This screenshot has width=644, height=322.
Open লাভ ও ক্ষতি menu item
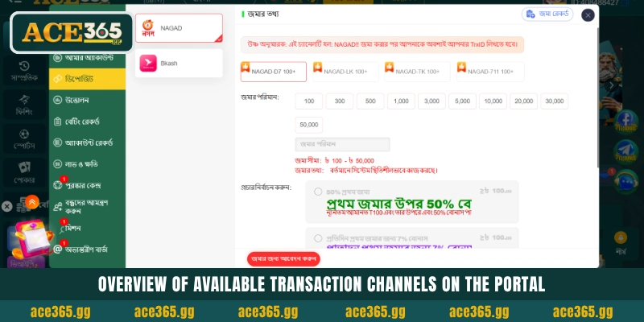[87, 164]
